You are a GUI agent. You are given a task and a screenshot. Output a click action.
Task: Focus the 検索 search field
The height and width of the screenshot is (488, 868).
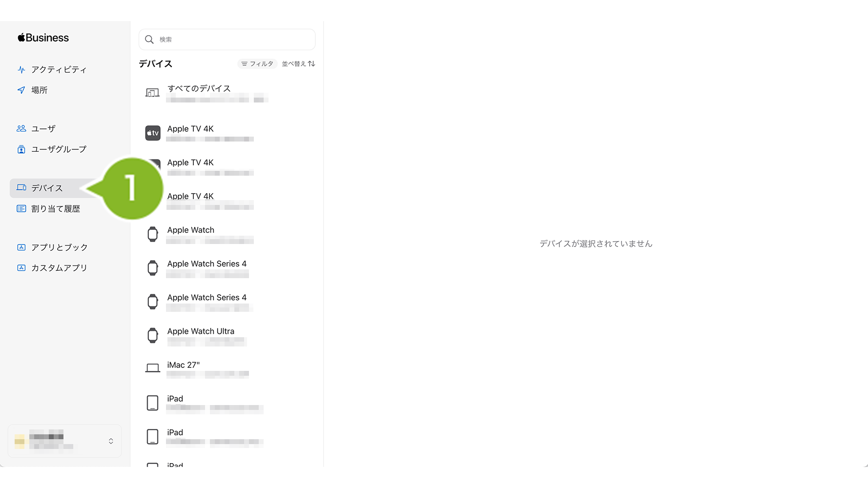pyautogui.click(x=227, y=40)
